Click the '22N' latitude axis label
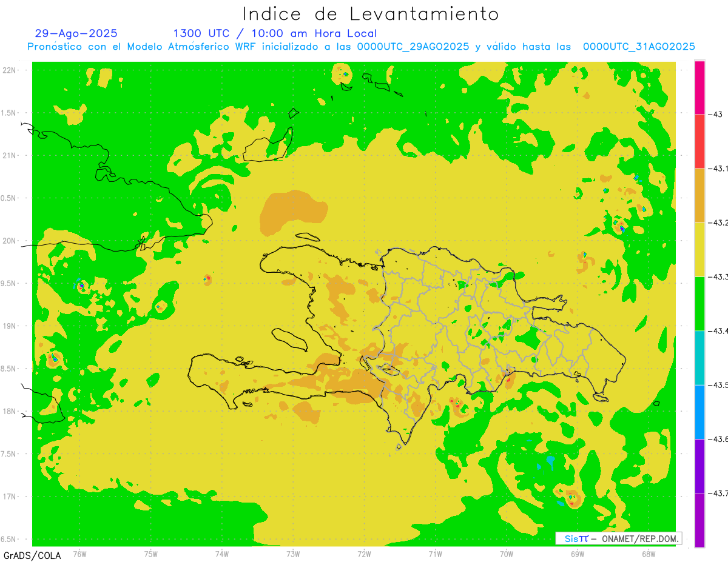This screenshot has height=562, width=728. pyautogui.click(x=9, y=70)
